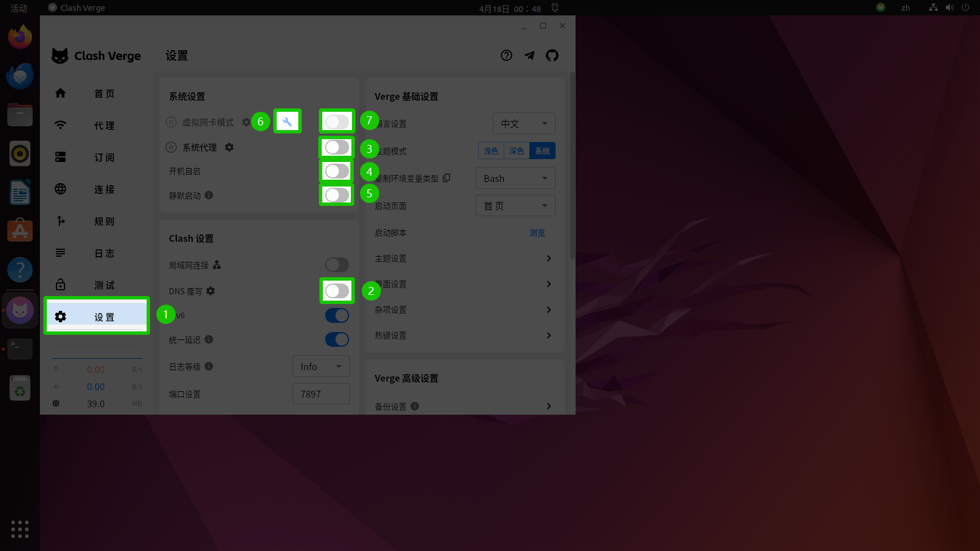Open the GitHub repository icon
The width and height of the screenshot is (980, 551).
pos(552,55)
